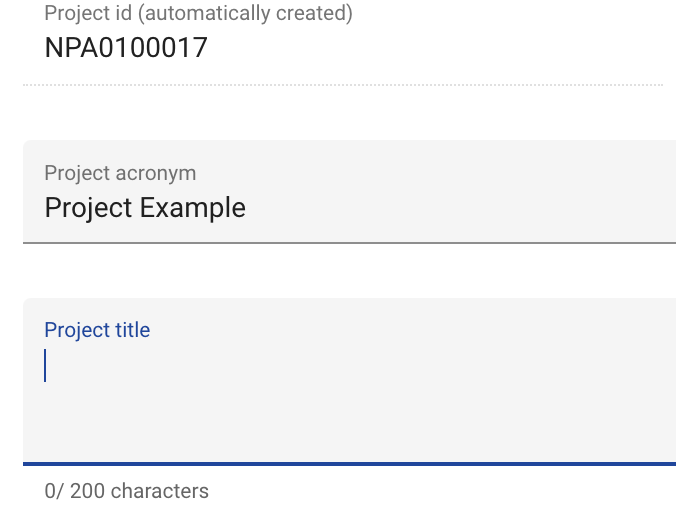Click the 'Project id (automatically created)' label
The image size is (676, 532).
click(x=198, y=14)
